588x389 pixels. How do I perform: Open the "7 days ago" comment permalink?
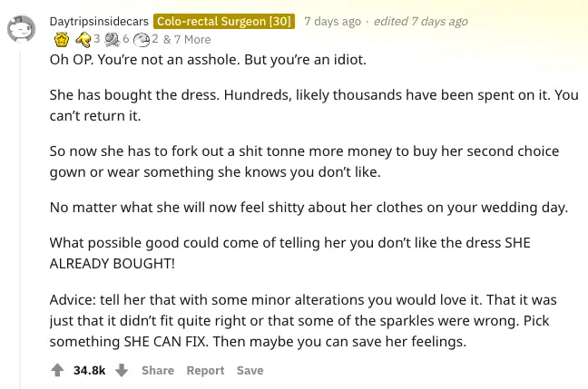click(x=332, y=21)
